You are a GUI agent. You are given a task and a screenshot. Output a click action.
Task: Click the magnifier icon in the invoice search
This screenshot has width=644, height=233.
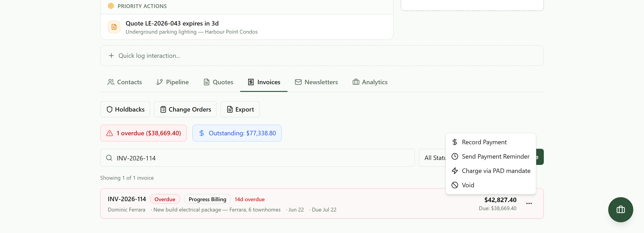click(109, 158)
